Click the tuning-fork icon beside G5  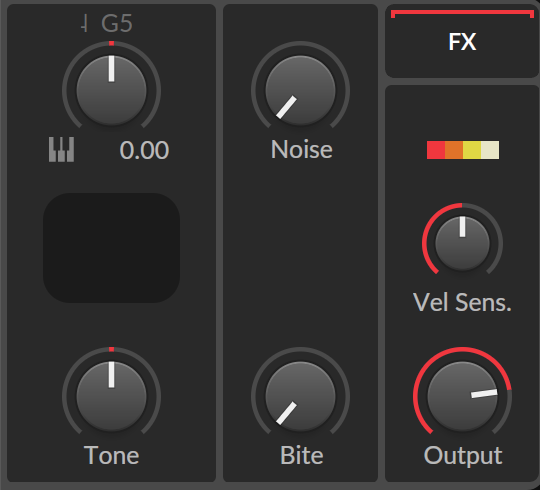84,23
